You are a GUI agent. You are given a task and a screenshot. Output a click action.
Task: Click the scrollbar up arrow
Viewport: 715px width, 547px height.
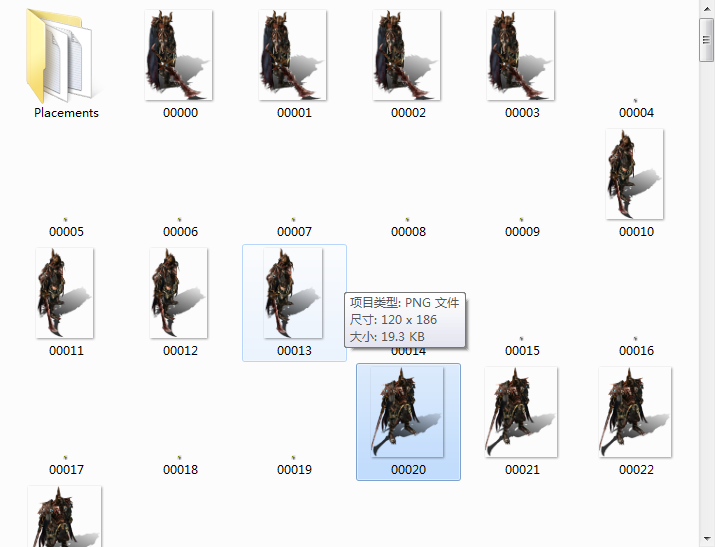tap(707, 9)
